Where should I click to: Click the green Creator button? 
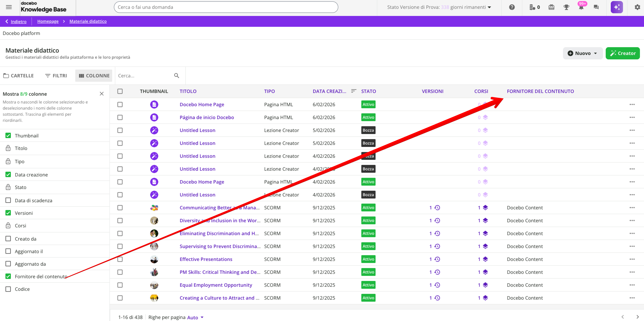tap(622, 53)
